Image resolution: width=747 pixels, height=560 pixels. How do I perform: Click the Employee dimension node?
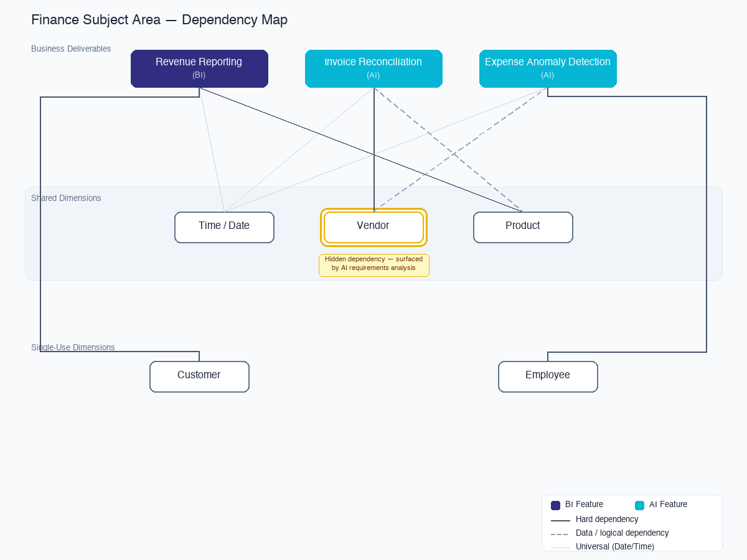point(548,376)
